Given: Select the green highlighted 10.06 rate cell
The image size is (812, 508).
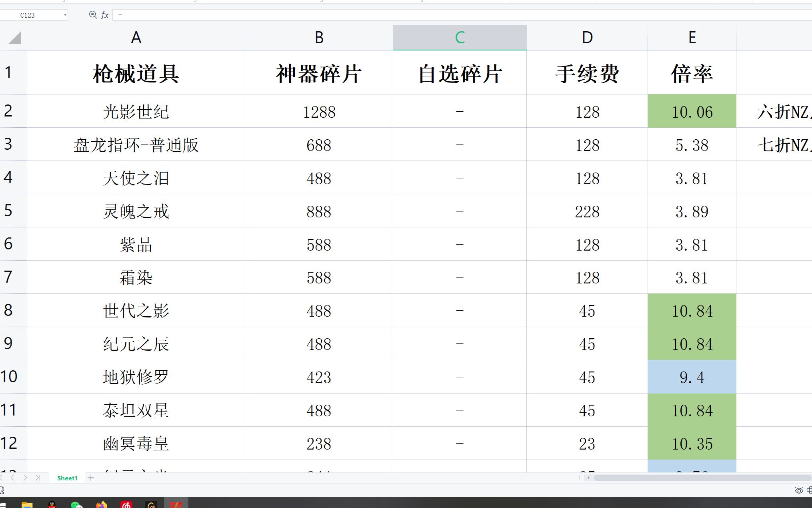Looking at the screenshot, I should pos(692,112).
